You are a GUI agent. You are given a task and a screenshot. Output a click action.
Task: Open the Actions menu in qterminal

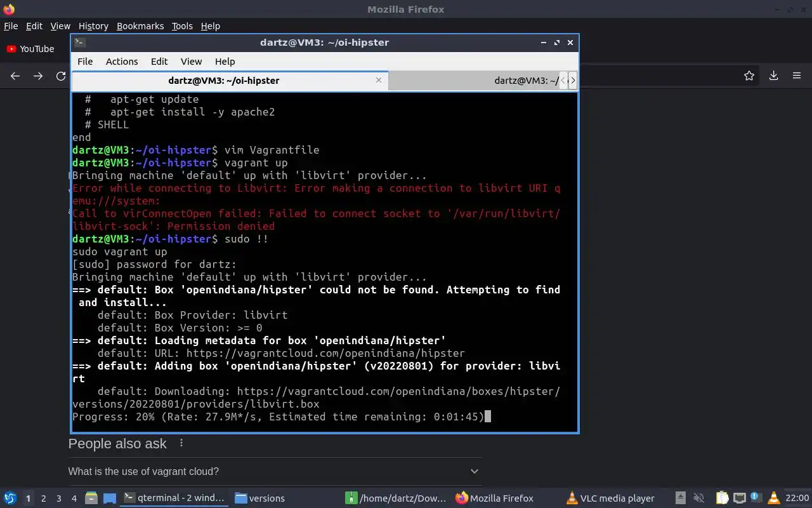(x=122, y=62)
